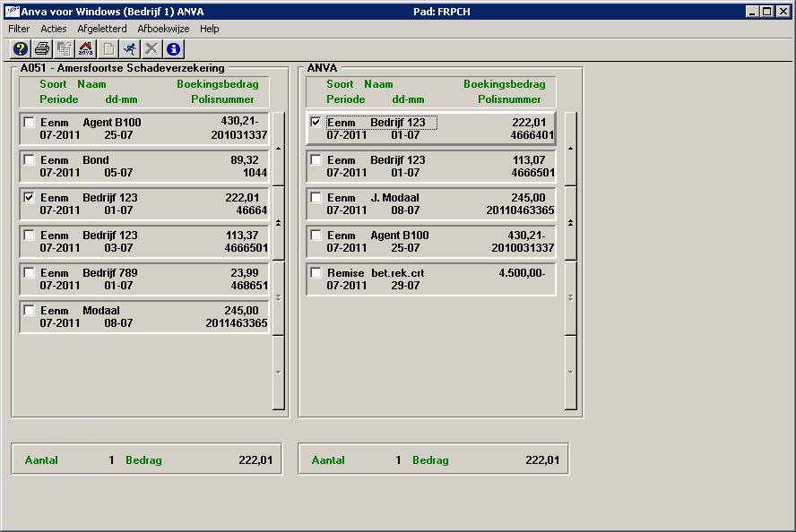Open the Afgeletterd menu
The height and width of the screenshot is (532, 796).
[x=101, y=29]
